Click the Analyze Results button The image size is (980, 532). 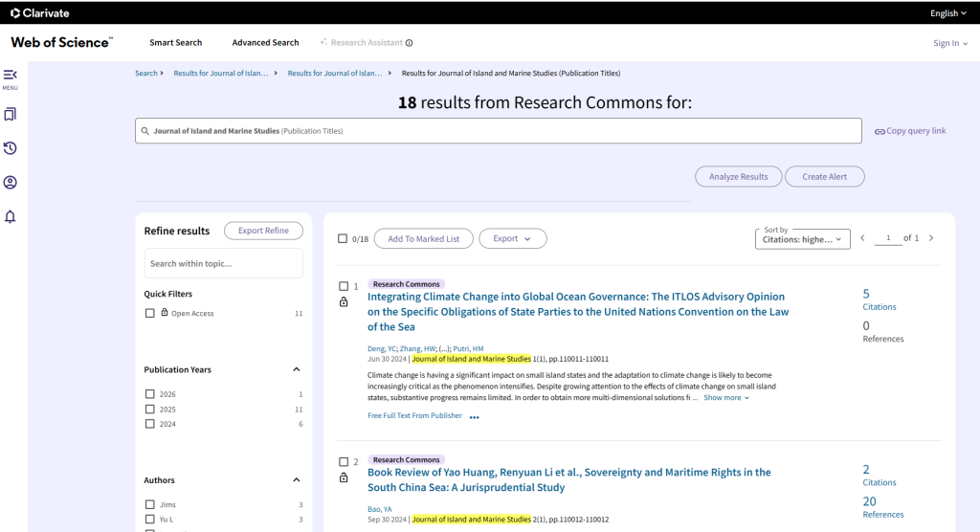[738, 177]
